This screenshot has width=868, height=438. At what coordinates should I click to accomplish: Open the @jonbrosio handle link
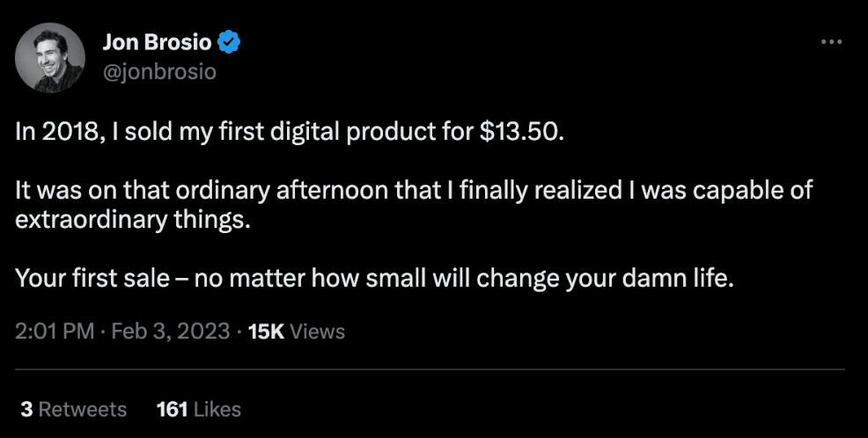click(x=159, y=72)
